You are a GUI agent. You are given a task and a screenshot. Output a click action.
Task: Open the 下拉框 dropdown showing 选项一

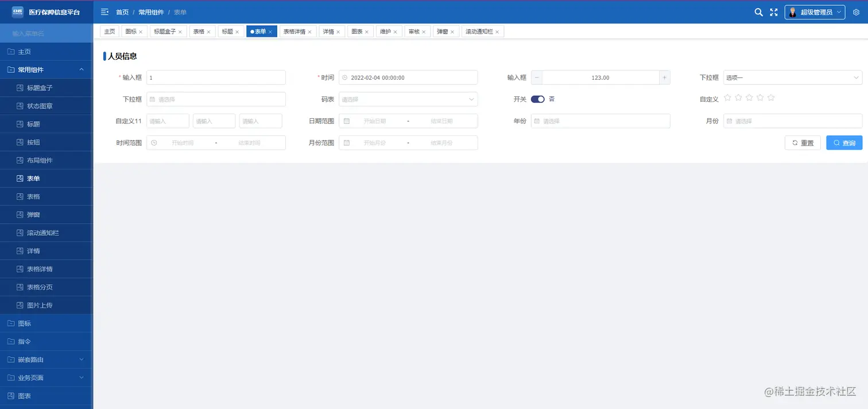(792, 77)
